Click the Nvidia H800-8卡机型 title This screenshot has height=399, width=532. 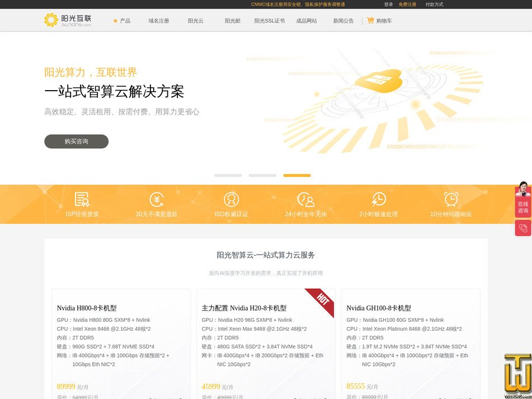click(87, 308)
